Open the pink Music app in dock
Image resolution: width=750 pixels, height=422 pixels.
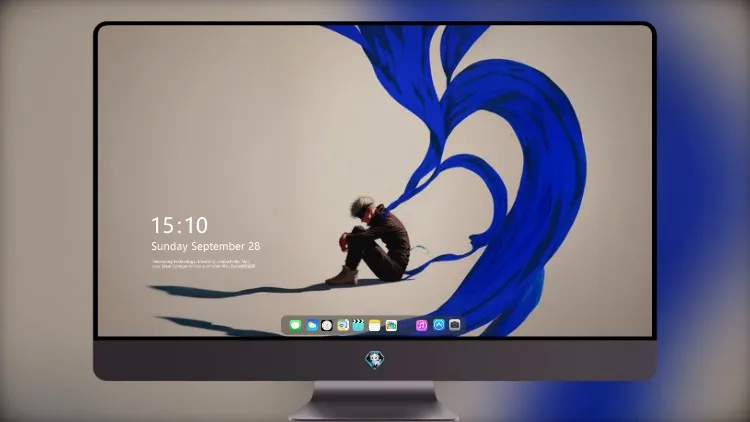click(421, 325)
